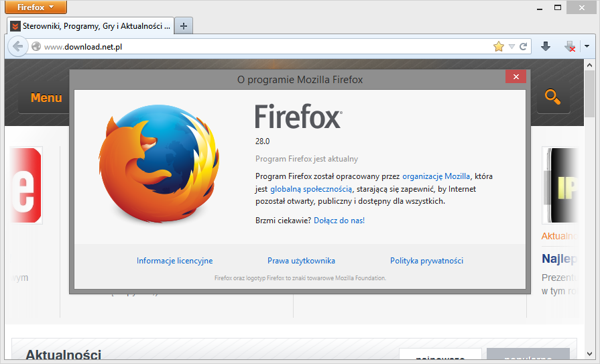600x364 pixels.
Task: Select the Sterowniki, Programy, Gry tab
Action: (x=91, y=26)
